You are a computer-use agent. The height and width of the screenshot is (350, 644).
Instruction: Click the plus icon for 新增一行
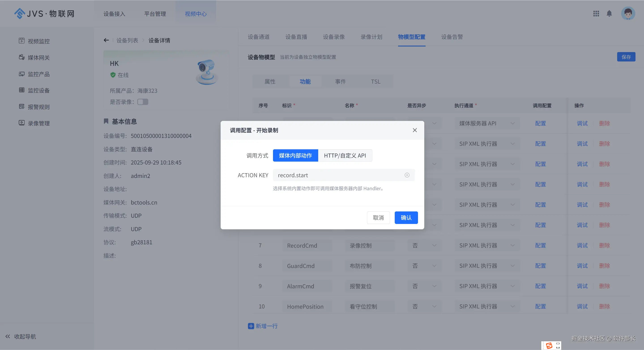[251, 326]
